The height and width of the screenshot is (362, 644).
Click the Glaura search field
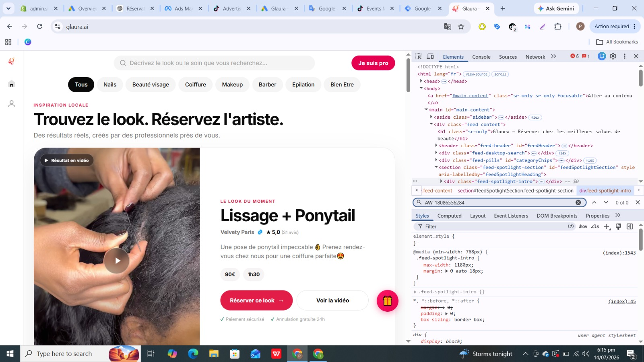point(214,63)
